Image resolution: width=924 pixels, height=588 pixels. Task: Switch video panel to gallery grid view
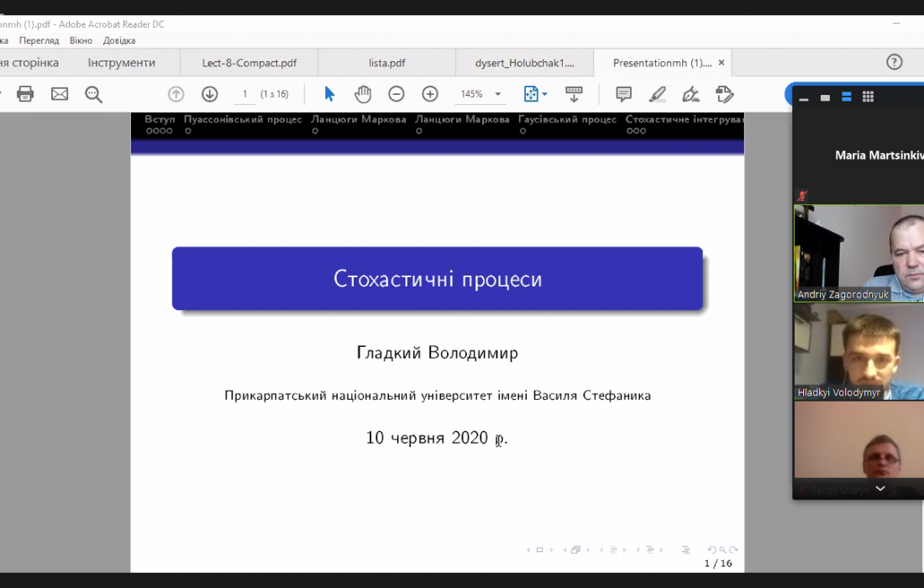[868, 97]
